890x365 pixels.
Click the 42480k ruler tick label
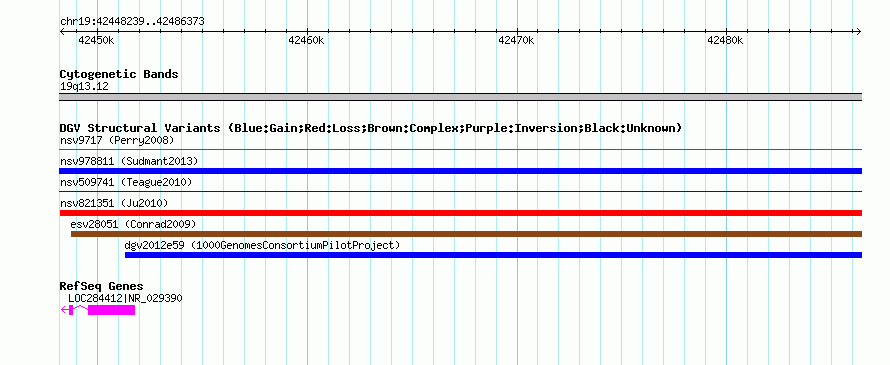(725, 40)
